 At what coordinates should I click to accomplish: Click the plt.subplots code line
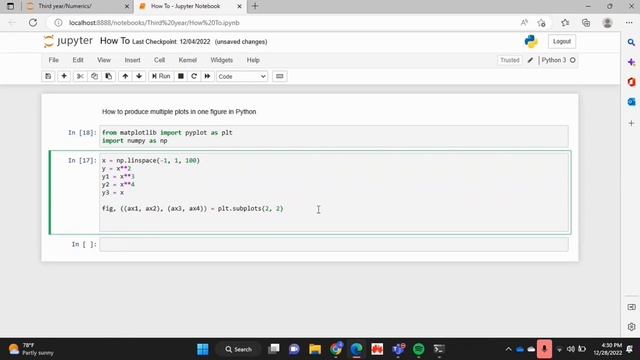coord(193,209)
